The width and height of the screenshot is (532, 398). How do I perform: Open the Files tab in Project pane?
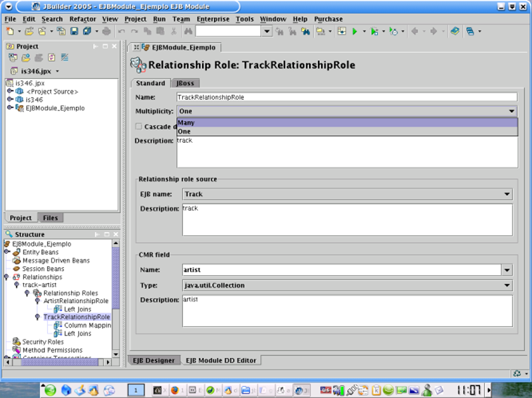(x=51, y=218)
